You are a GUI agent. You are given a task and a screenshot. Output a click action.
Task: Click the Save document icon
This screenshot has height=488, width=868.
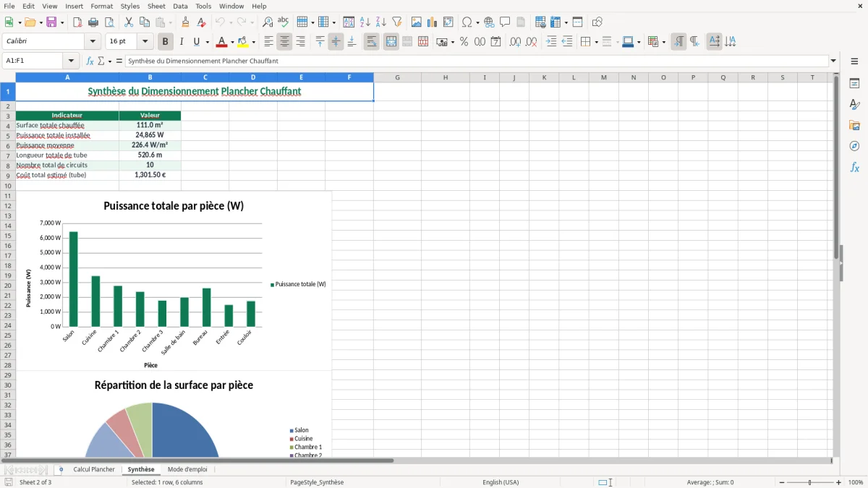pos(51,22)
